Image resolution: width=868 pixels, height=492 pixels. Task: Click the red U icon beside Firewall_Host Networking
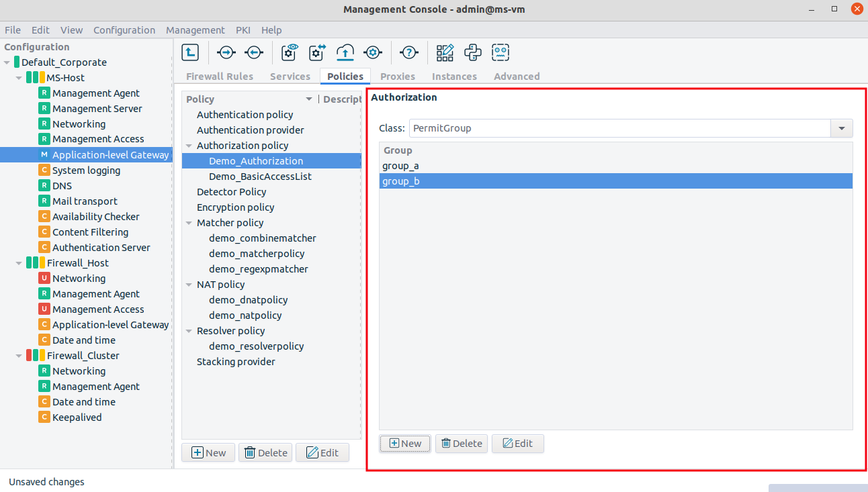coord(44,278)
